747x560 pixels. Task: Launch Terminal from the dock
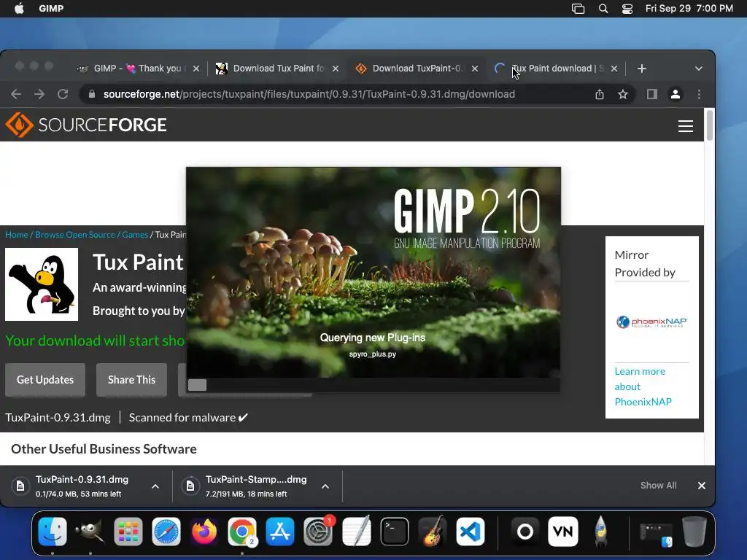tap(395, 532)
